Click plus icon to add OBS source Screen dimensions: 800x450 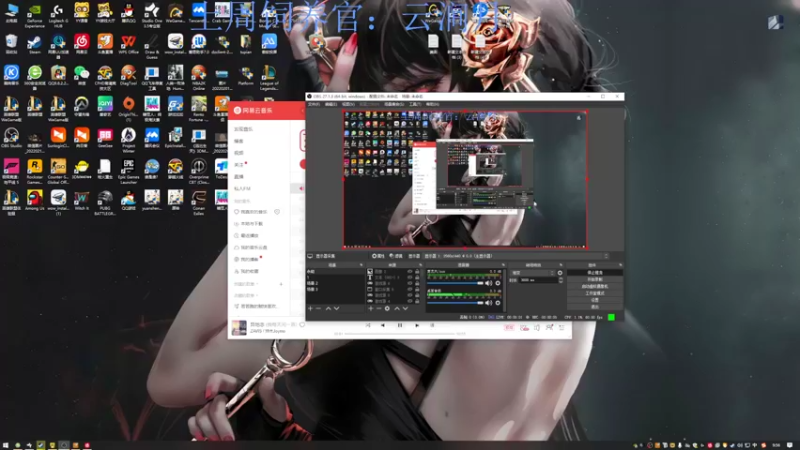point(370,309)
